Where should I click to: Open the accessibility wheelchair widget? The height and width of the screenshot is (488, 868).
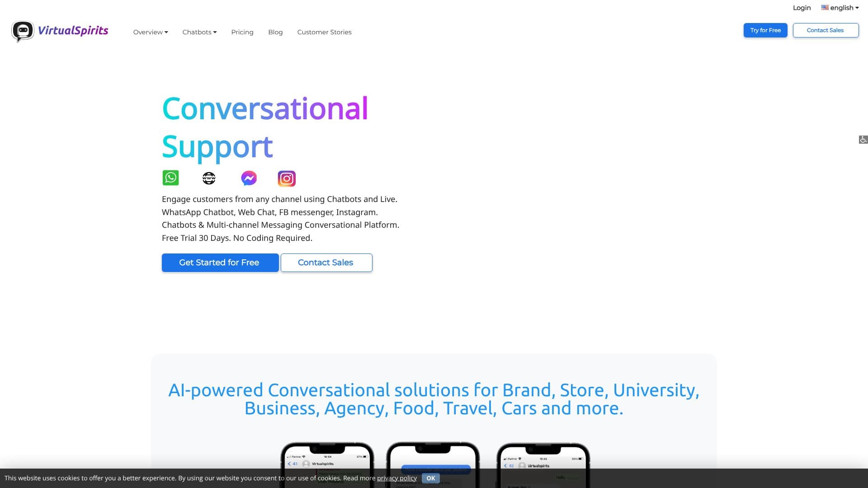(863, 140)
